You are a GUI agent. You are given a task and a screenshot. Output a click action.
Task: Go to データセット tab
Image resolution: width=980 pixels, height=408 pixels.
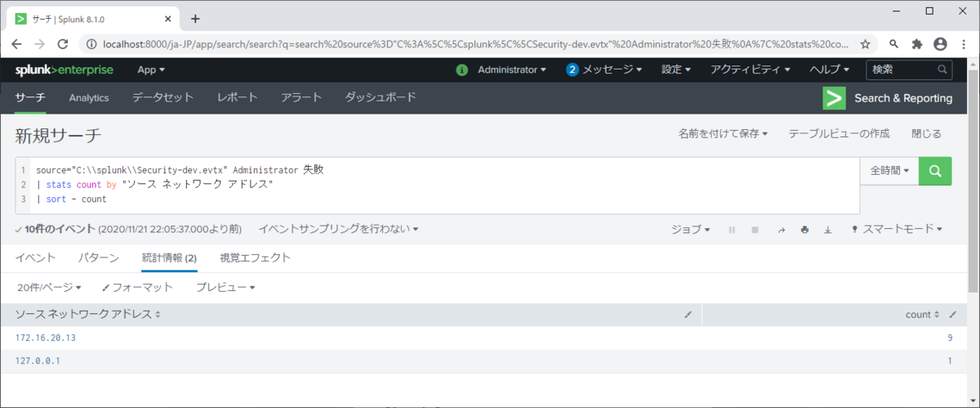(x=163, y=98)
